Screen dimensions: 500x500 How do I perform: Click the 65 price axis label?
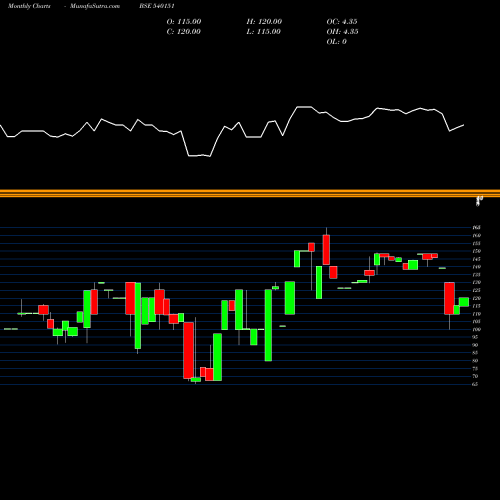tap(475, 384)
